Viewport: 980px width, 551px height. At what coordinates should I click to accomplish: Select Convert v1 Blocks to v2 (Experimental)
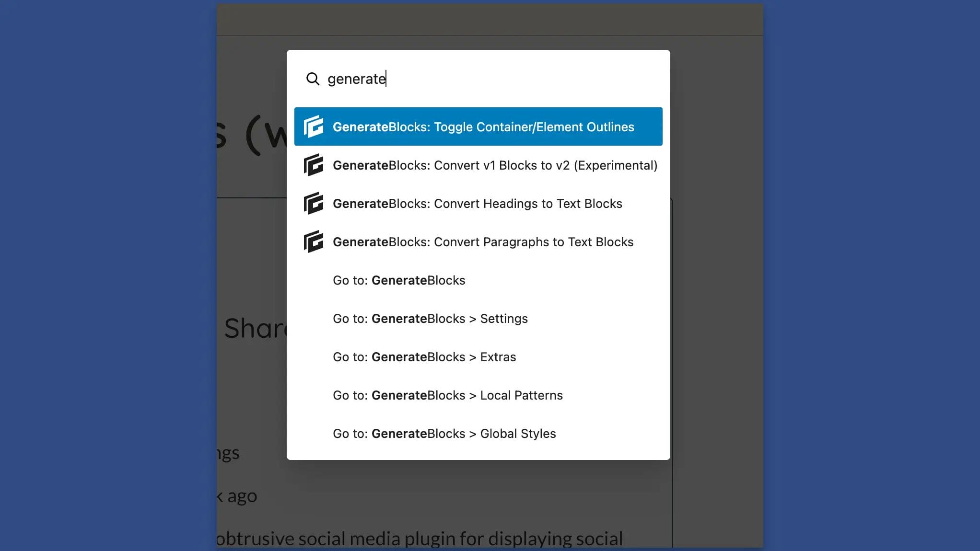click(495, 165)
